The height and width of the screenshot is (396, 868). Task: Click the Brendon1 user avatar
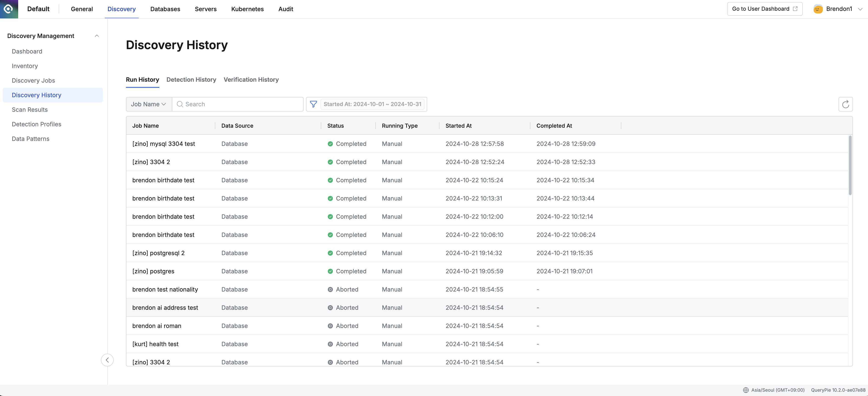(x=818, y=9)
